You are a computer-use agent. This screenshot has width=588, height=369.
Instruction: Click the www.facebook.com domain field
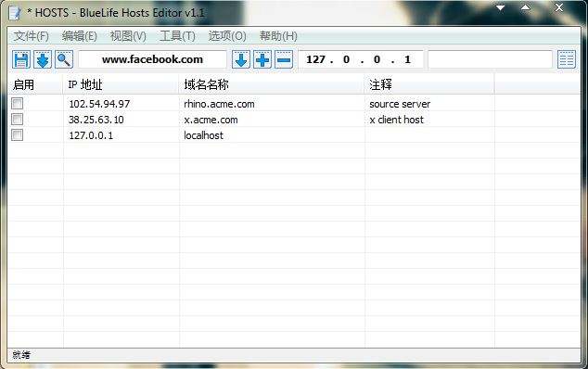(x=152, y=59)
